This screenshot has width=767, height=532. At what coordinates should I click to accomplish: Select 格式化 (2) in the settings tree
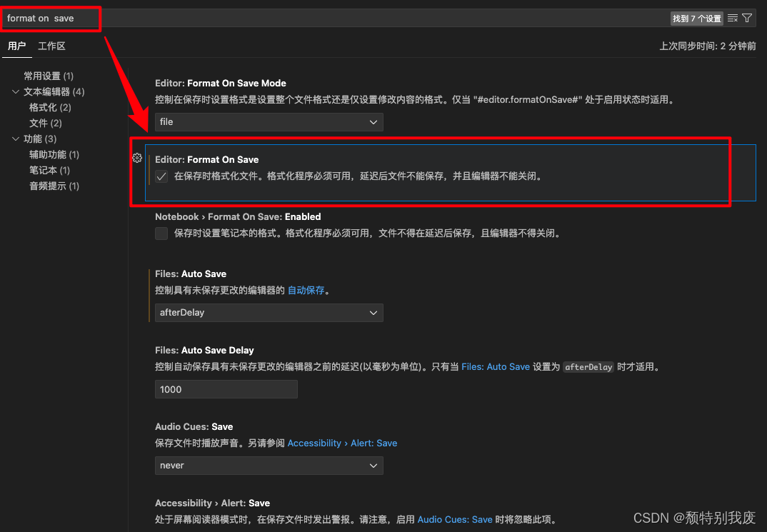coord(50,108)
